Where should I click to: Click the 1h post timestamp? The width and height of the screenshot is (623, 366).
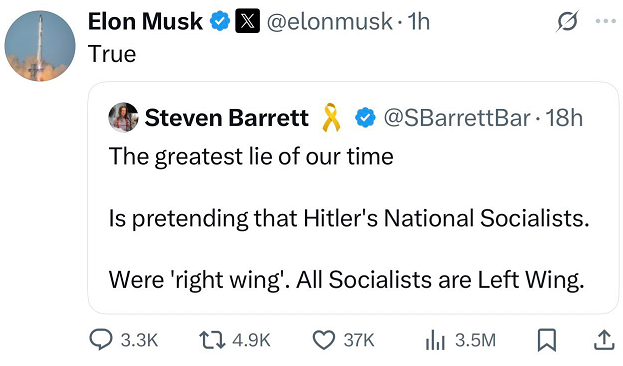click(x=419, y=21)
